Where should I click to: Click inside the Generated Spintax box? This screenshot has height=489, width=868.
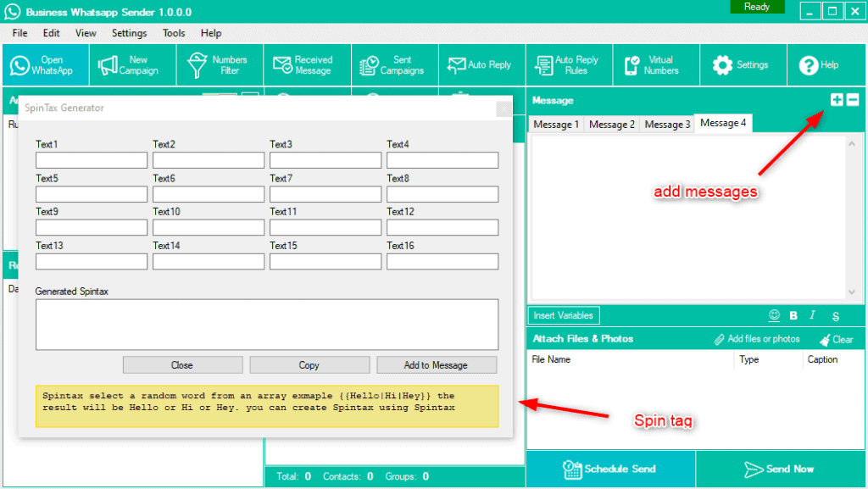(x=267, y=325)
